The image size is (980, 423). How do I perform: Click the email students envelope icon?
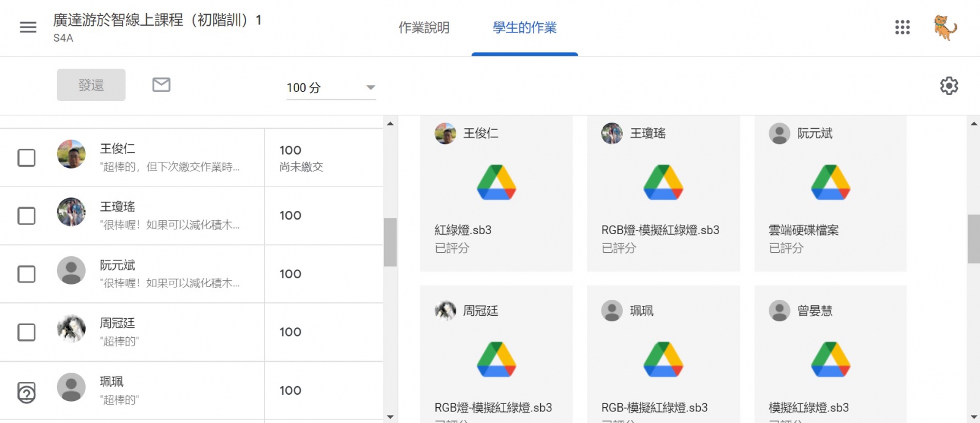tap(161, 85)
